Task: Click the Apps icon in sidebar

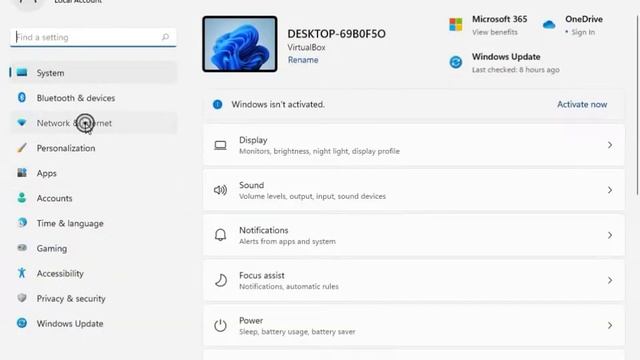Action: tap(22, 173)
